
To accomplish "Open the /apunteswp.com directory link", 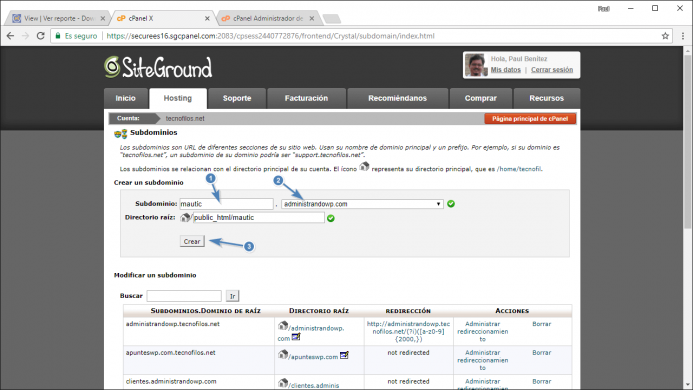I will [313, 357].
